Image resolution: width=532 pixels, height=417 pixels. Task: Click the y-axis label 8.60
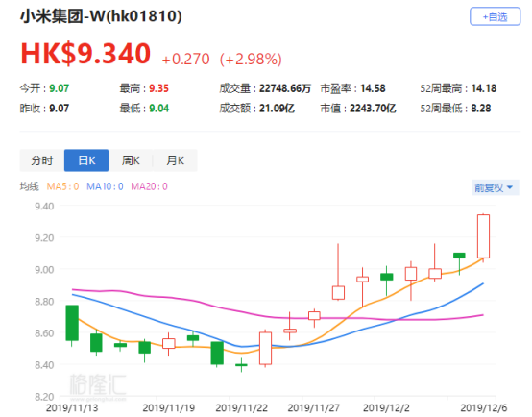[x=44, y=333]
